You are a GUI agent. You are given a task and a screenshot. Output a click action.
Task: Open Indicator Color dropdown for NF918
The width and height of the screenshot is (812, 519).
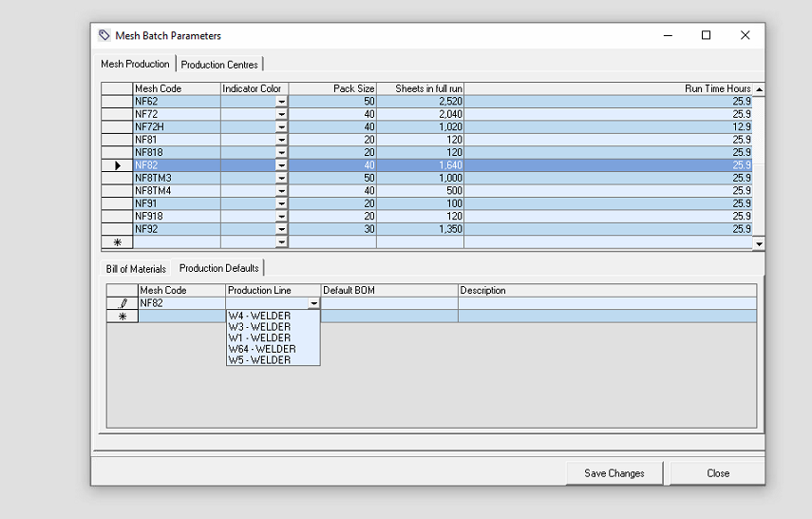281,216
